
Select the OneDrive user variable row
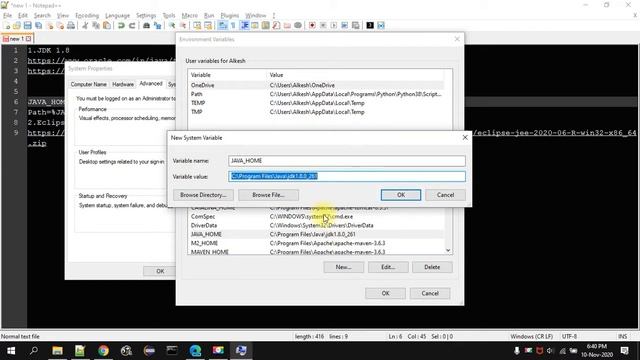316,85
